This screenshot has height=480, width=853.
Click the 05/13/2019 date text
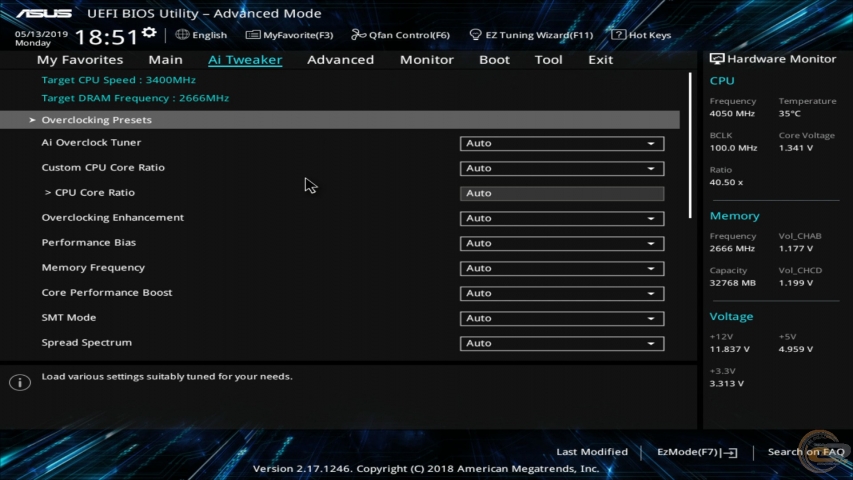tap(41, 34)
